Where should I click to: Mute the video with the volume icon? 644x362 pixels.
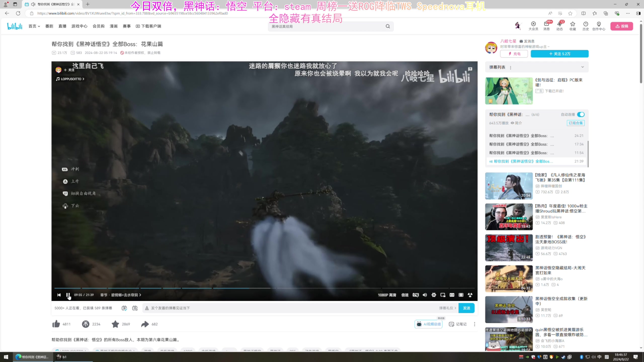[x=425, y=295]
